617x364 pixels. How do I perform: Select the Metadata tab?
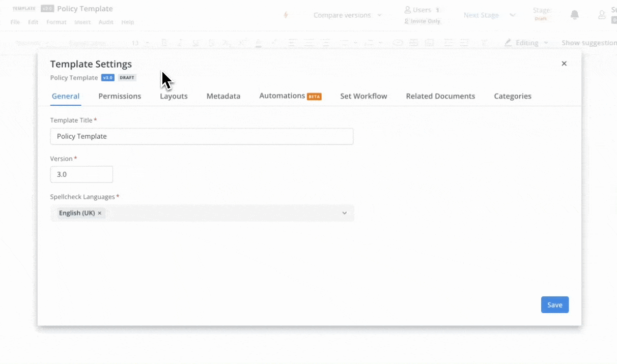click(x=223, y=96)
